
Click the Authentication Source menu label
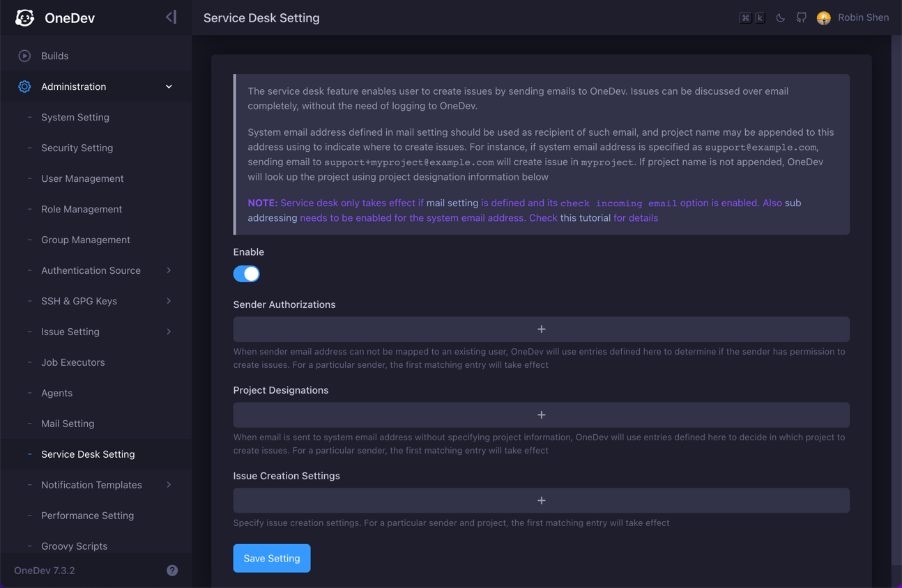click(91, 270)
